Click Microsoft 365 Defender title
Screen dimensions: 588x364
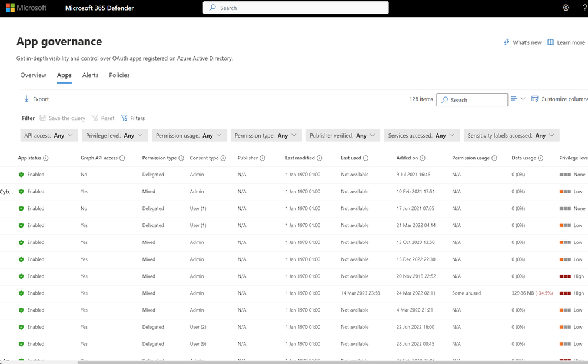click(99, 8)
